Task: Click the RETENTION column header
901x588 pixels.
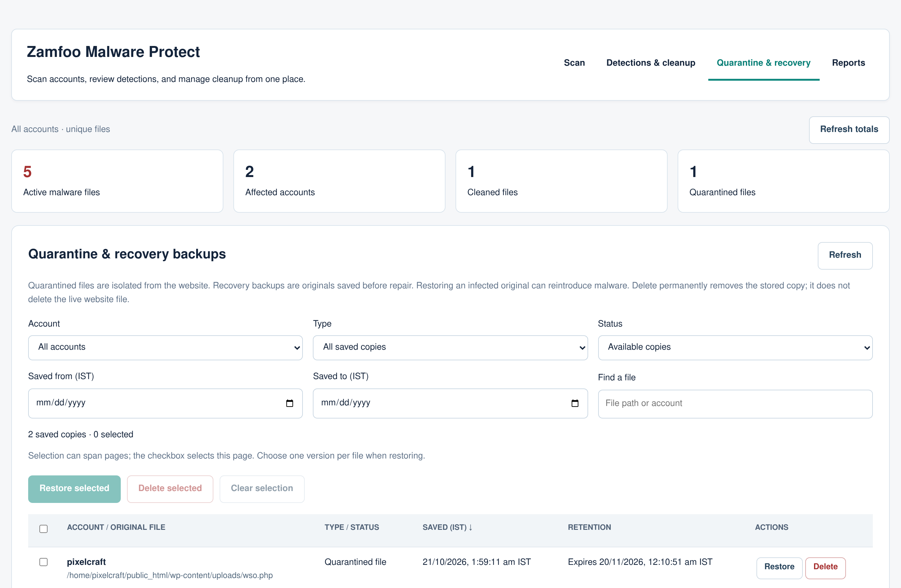Action: pyautogui.click(x=589, y=527)
